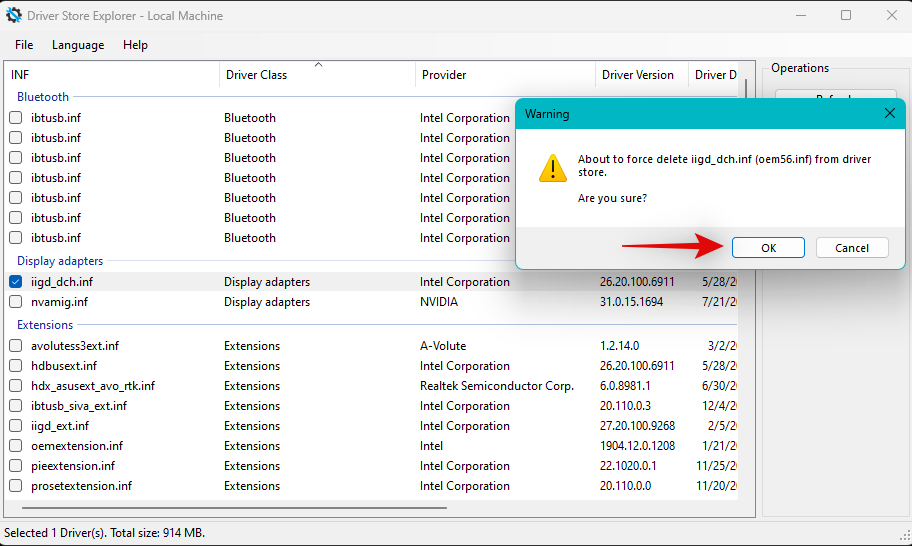Collapse the Display adapters group header
The height and width of the screenshot is (546, 912).
(x=60, y=260)
